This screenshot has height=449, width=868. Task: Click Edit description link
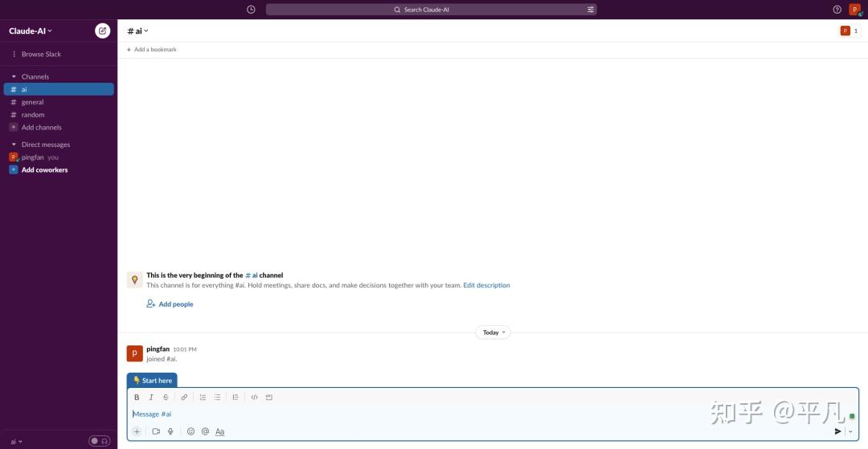tap(486, 285)
